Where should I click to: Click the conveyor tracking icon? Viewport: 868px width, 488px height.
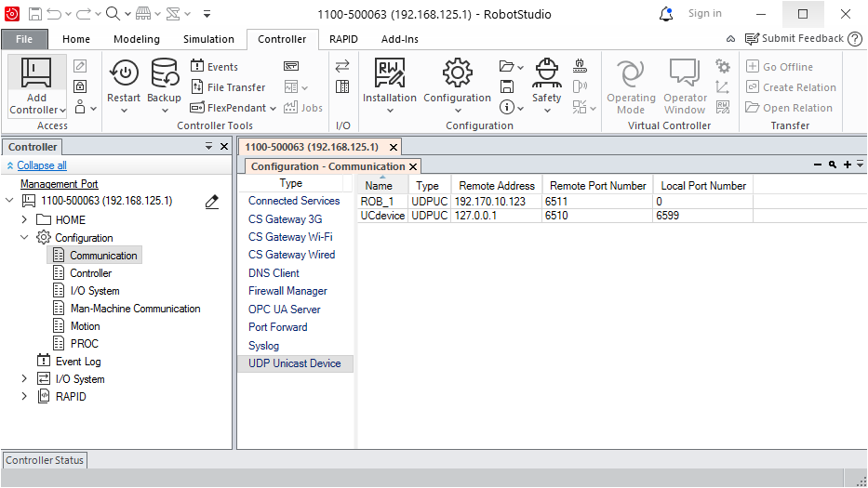click(x=580, y=66)
